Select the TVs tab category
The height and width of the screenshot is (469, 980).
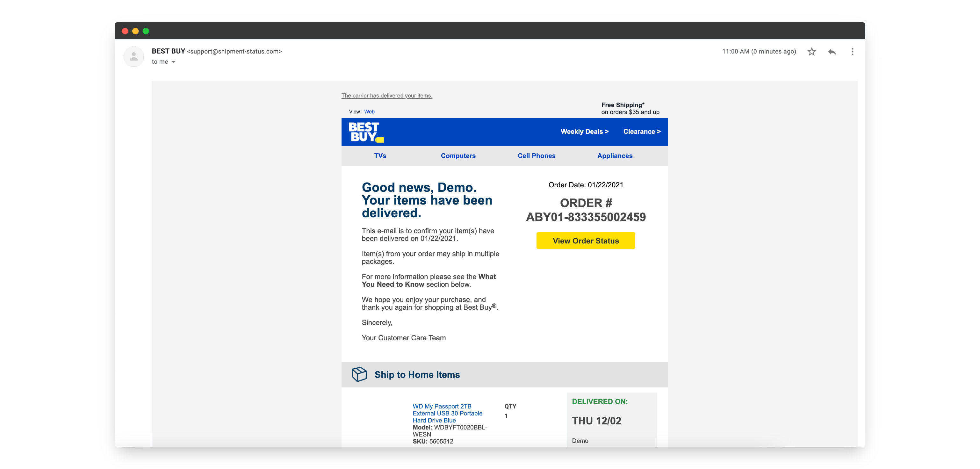point(380,155)
